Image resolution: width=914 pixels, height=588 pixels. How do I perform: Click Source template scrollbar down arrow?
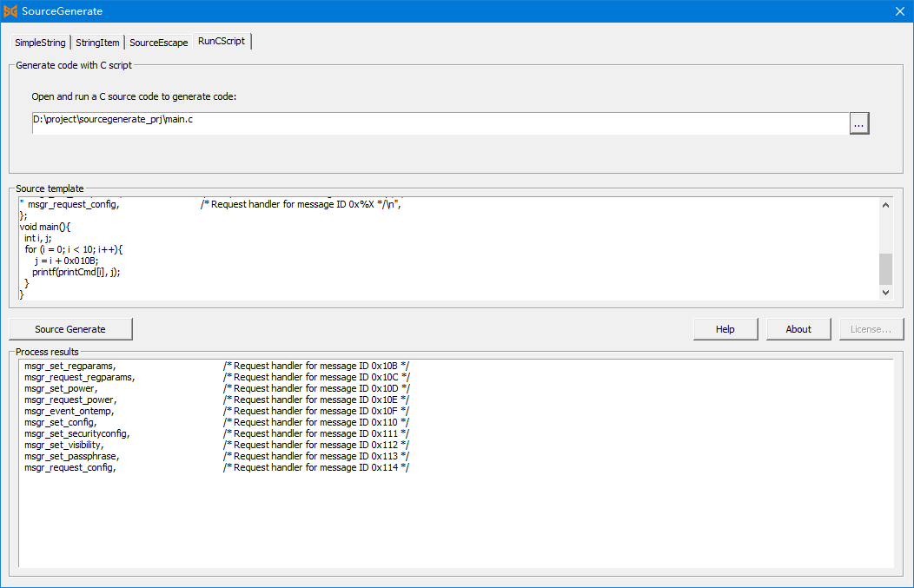[885, 294]
